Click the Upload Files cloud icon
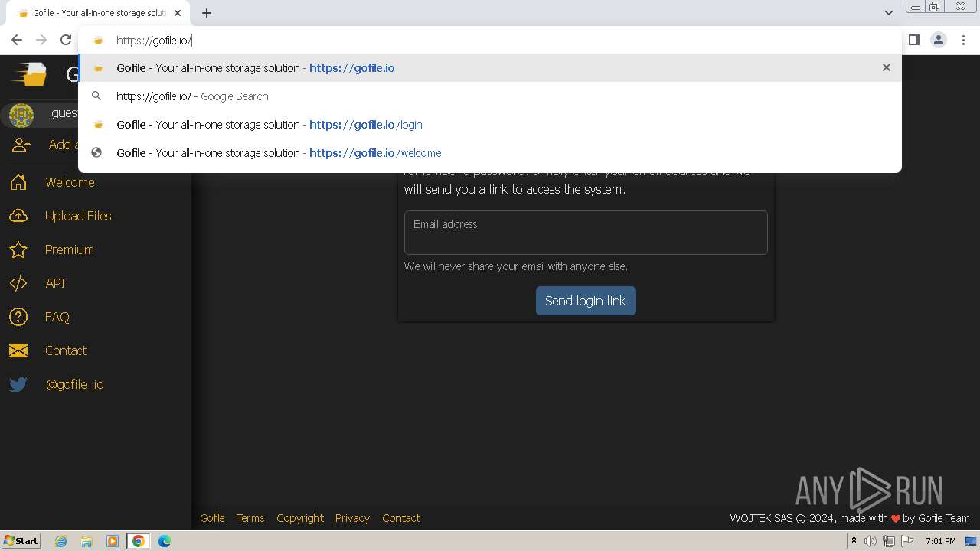 [x=18, y=216]
